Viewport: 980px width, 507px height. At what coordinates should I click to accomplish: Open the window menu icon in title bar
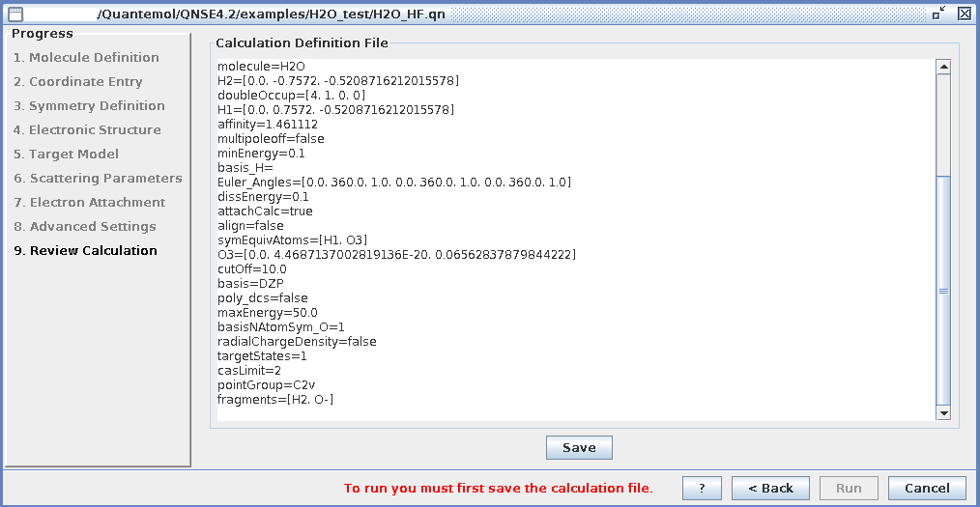[x=14, y=14]
